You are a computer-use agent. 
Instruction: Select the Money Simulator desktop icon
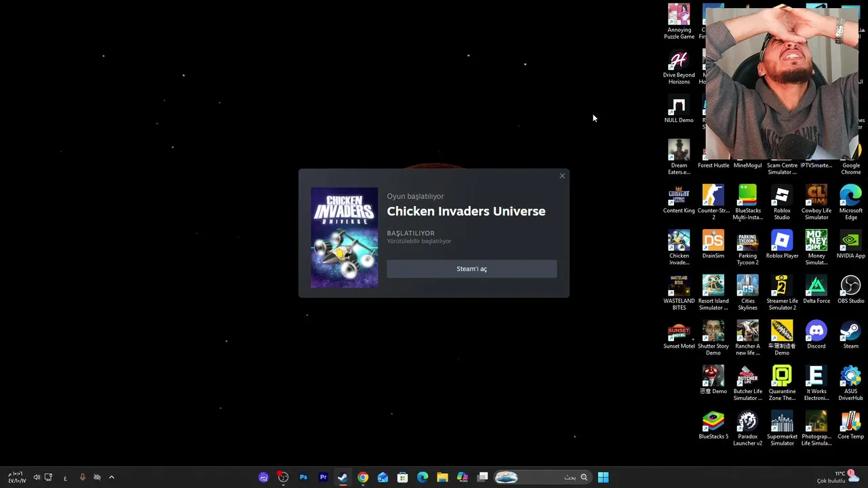(x=816, y=247)
